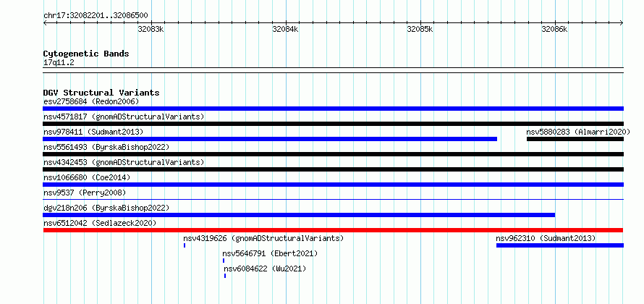
Task: Click the 32083k ruler position
Action: pyautogui.click(x=151, y=29)
